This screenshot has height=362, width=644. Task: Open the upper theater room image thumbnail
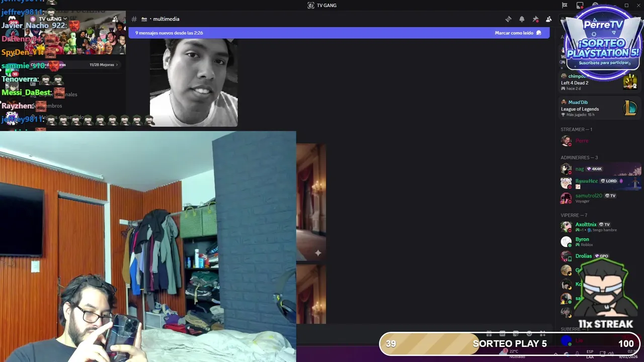tap(311, 203)
